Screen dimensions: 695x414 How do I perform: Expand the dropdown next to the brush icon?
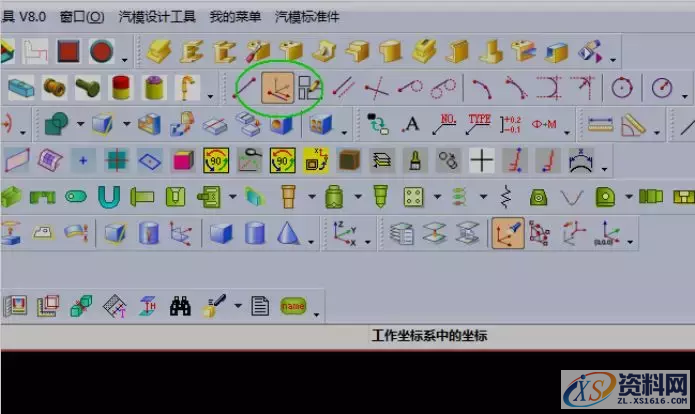pyautogui.click(x=238, y=305)
